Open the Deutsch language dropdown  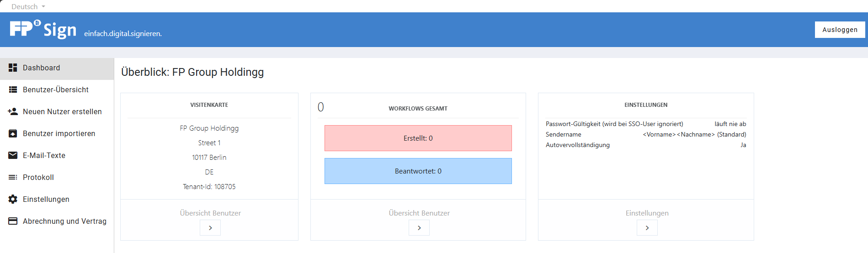click(28, 6)
